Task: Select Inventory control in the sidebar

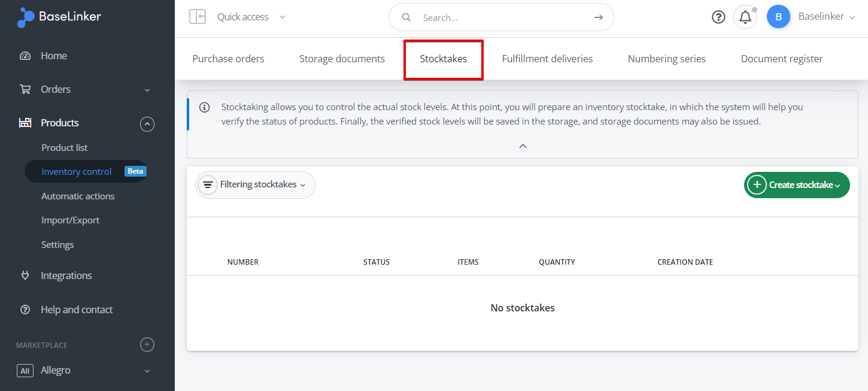Action: [x=77, y=171]
